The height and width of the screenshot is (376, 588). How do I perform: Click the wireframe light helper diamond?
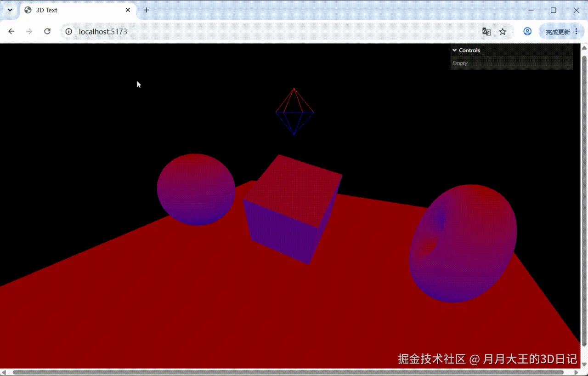pos(294,112)
